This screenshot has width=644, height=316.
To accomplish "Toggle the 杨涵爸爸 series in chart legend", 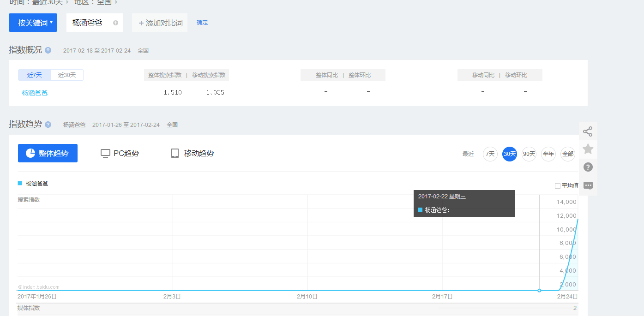I will 33,183.
